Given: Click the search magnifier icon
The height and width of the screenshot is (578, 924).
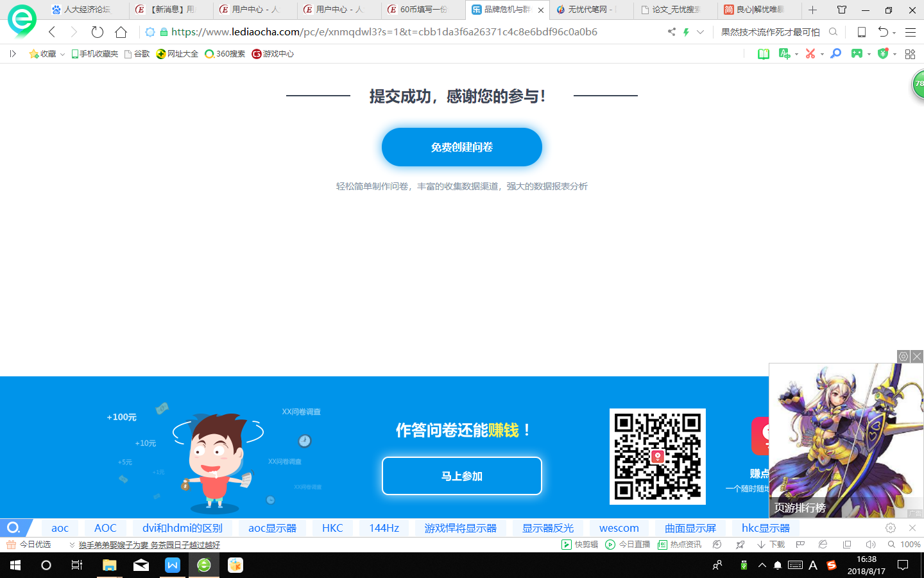Looking at the screenshot, I should pos(833,31).
